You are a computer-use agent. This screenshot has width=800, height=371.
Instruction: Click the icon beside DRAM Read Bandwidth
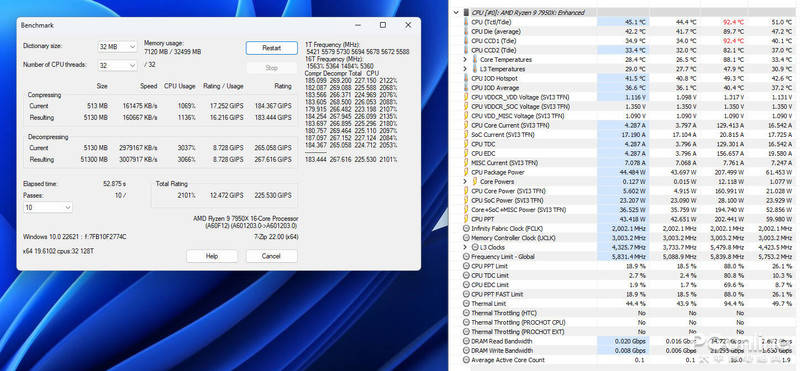pos(466,341)
